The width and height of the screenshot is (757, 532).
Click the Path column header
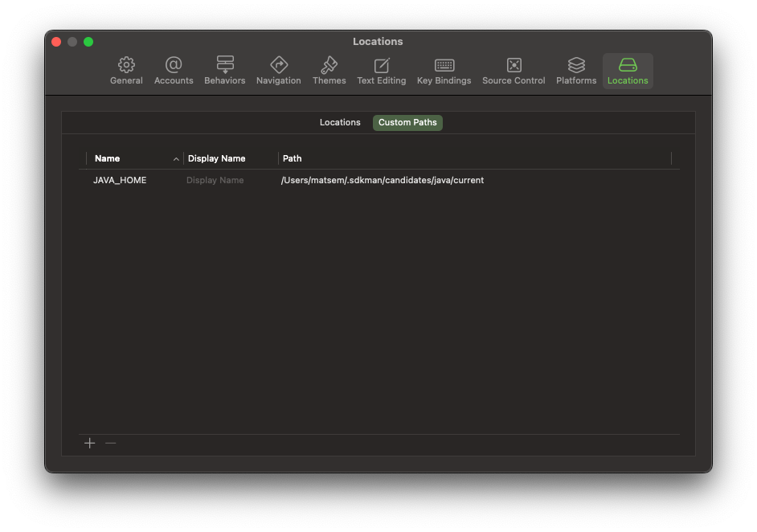(x=293, y=158)
